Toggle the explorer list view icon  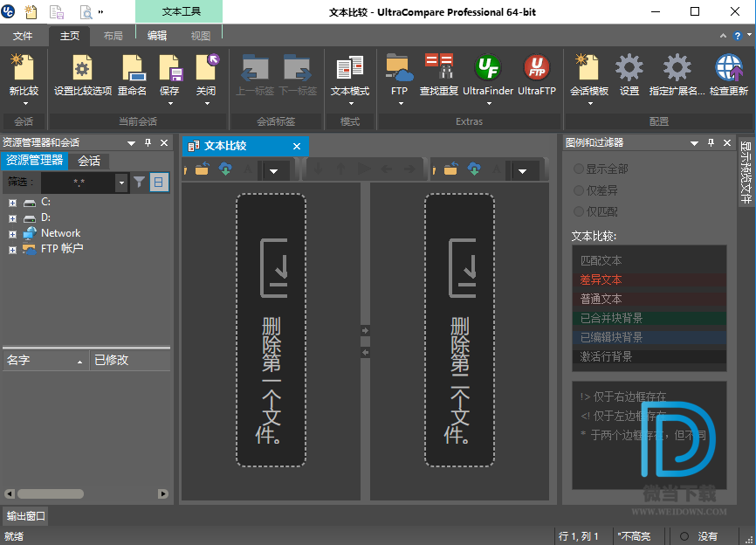[x=159, y=183]
